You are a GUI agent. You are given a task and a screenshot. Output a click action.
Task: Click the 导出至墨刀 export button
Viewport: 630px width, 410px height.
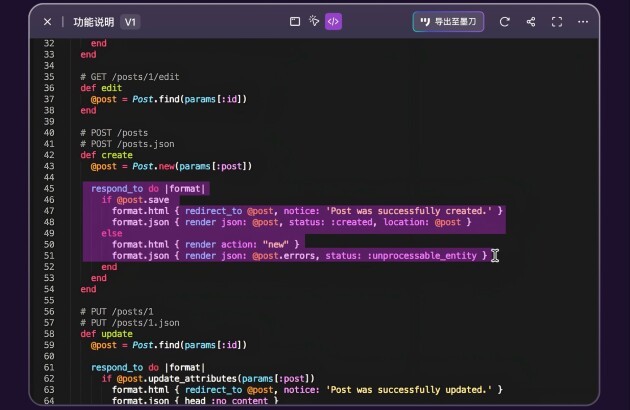click(x=448, y=22)
